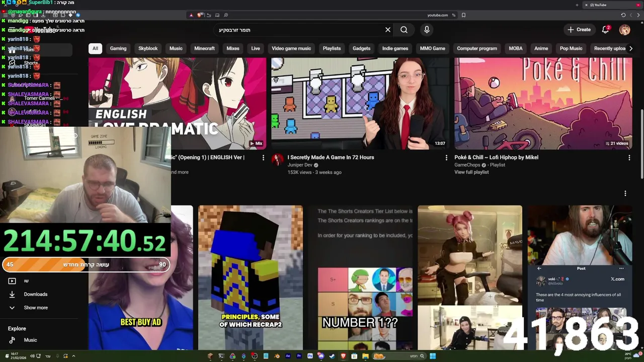Select the Gadgets filter chip
The height and width of the screenshot is (362, 644).
[361, 48]
